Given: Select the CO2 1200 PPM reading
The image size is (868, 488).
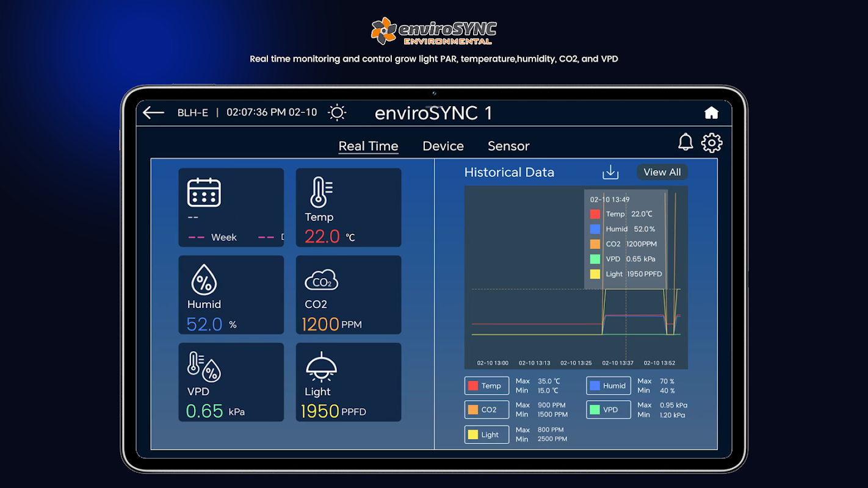Looking at the screenshot, I should click(331, 324).
